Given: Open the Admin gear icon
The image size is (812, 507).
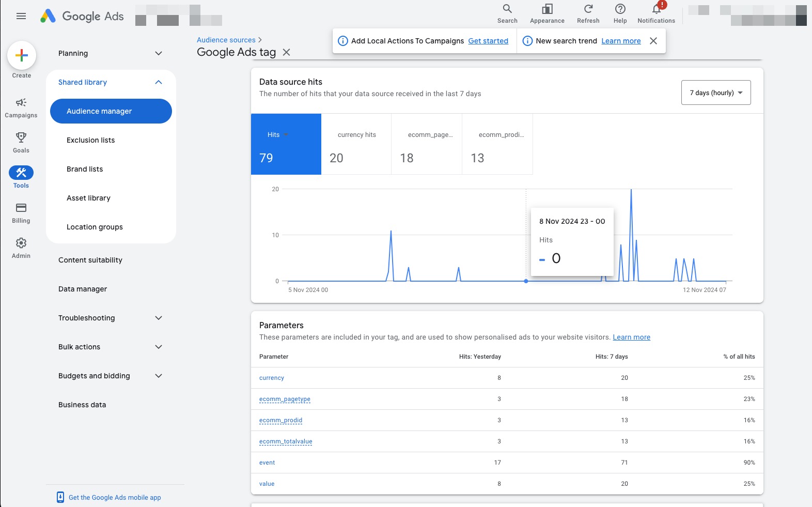Looking at the screenshot, I should 21,243.
